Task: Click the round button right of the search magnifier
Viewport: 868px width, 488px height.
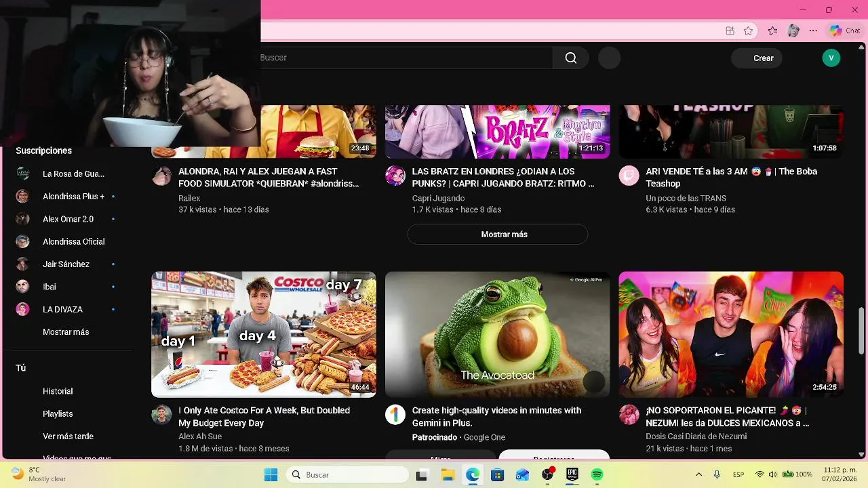Action: [609, 58]
